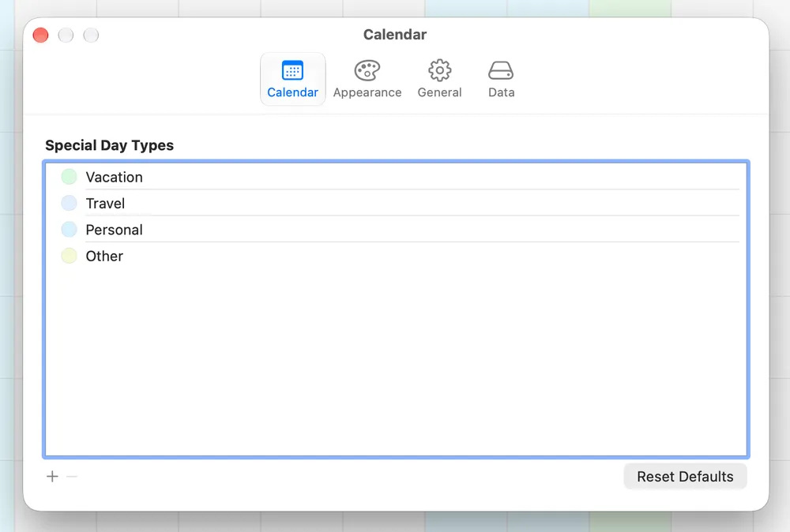This screenshot has width=790, height=532.
Task: Click the Reset Defaults button
Action: (x=685, y=476)
